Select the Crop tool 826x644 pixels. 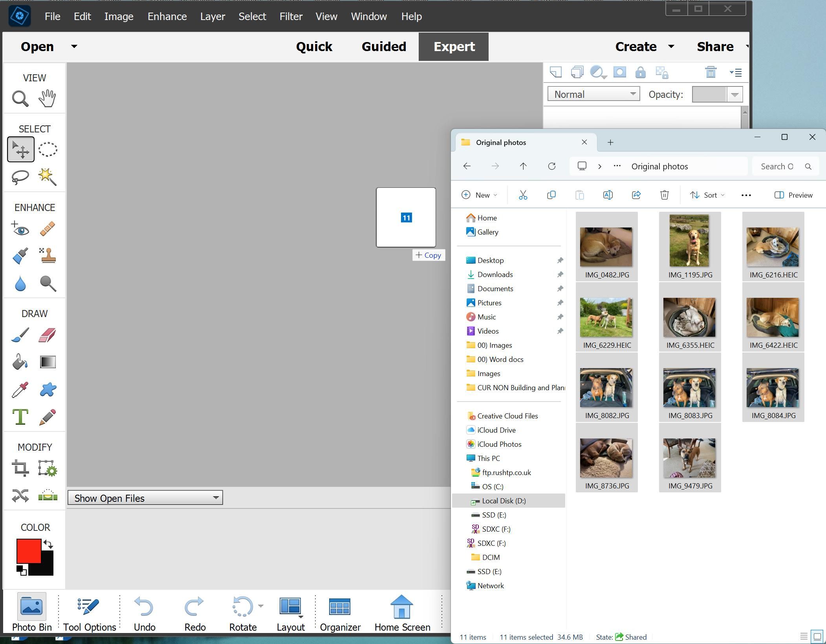pos(20,468)
